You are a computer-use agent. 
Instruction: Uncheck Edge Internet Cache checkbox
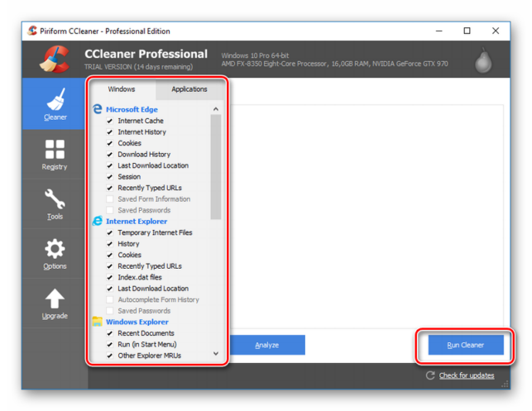tap(109, 121)
